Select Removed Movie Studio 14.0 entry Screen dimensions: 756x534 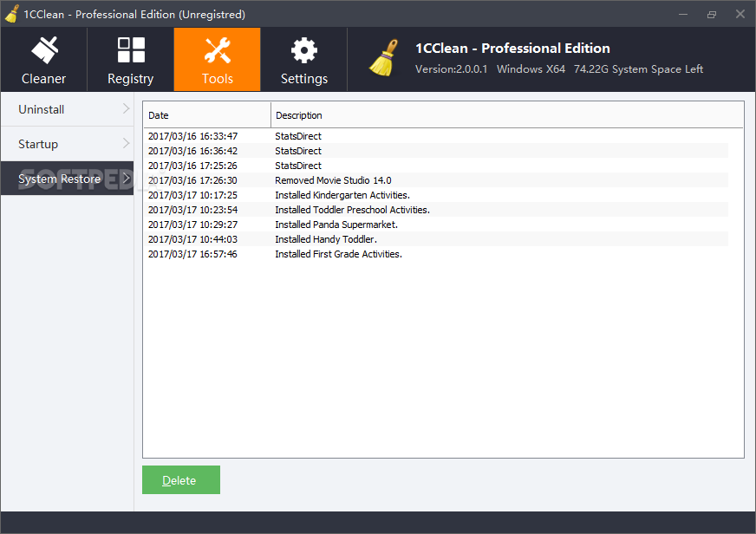[436, 180]
